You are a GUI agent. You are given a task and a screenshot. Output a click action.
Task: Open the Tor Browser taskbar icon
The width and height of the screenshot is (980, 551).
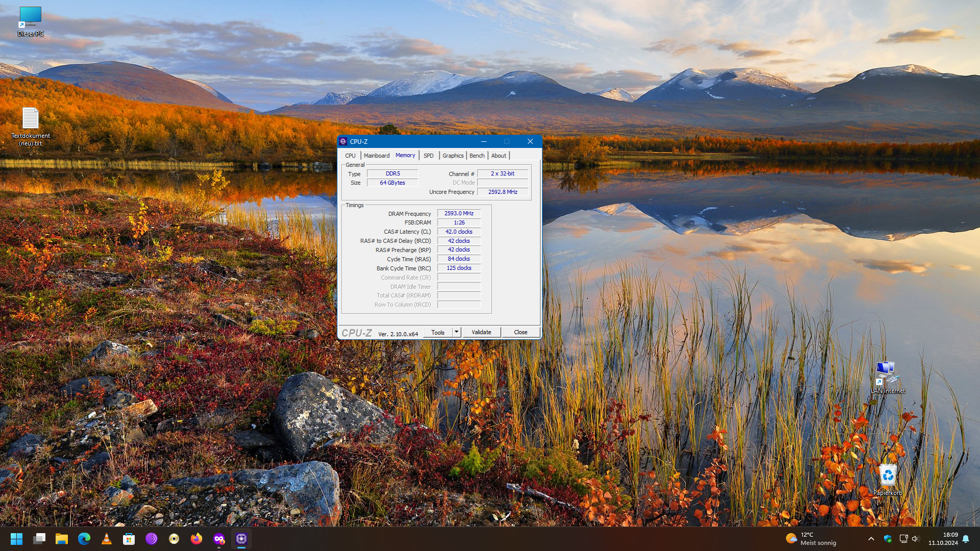tap(152, 539)
